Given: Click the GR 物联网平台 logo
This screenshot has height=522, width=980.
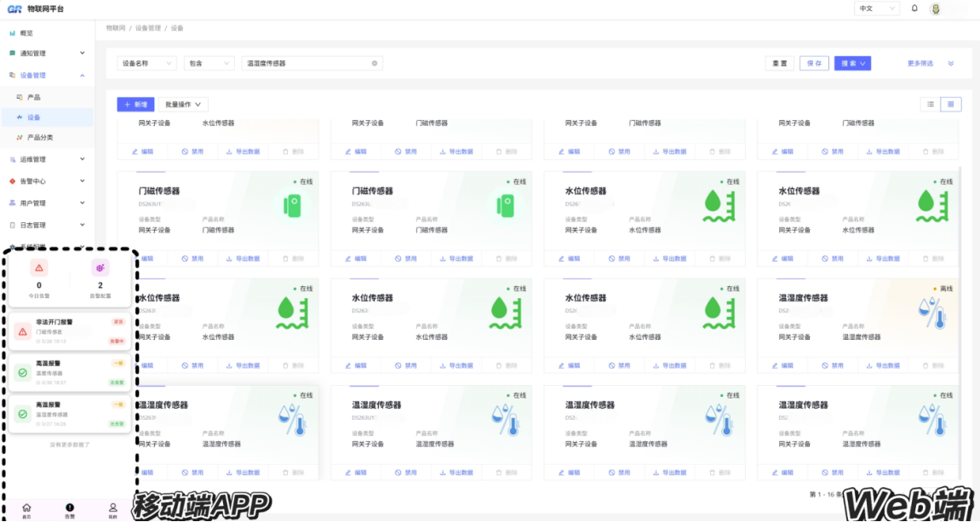Looking at the screenshot, I should click(35, 9).
